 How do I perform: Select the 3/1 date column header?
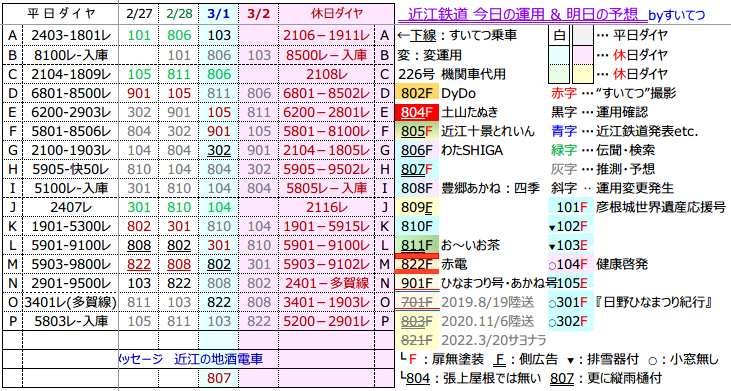[x=219, y=14]
